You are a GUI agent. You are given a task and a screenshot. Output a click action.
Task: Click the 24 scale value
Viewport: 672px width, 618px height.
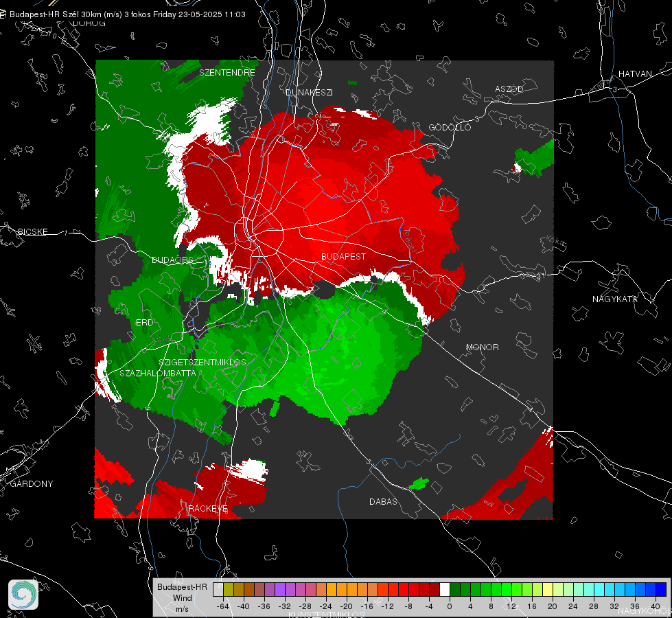pos(573,606)
